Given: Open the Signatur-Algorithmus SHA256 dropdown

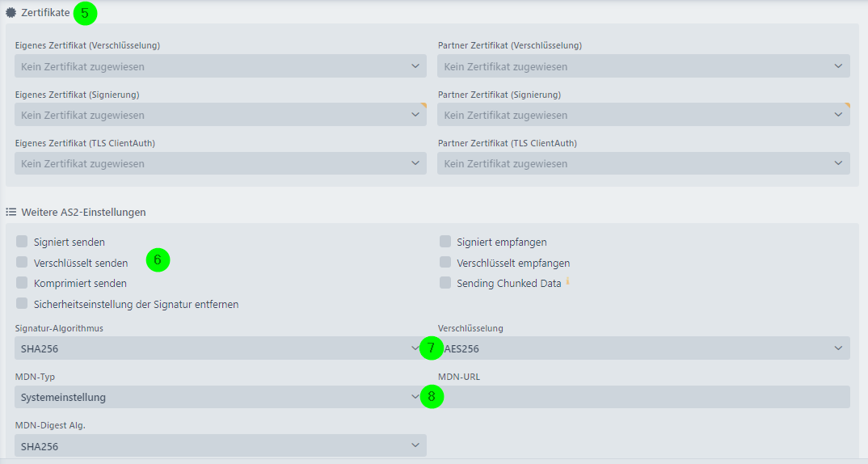Looking at the screenshot, I should coord(221,348).
